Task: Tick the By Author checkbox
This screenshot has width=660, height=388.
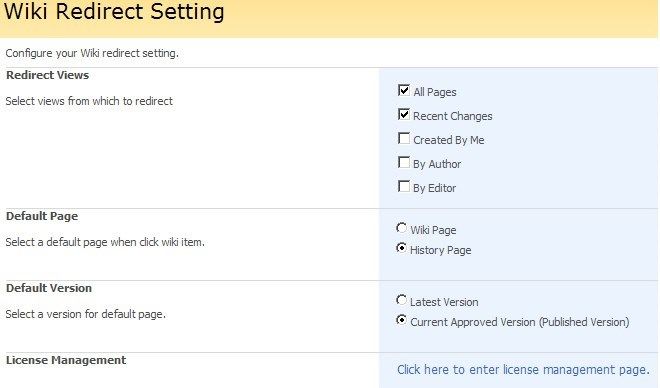Action: (404, 162)
